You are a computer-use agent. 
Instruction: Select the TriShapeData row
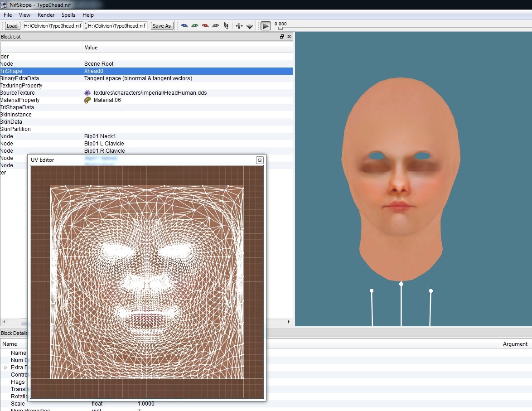click(146, 107)
